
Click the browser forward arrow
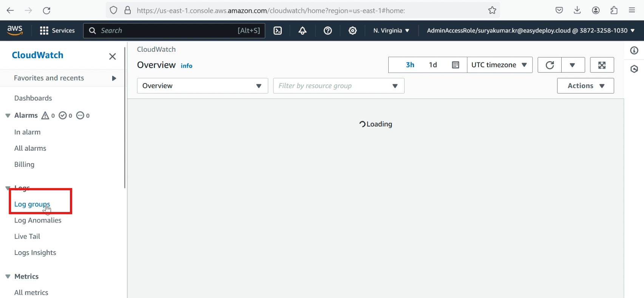click(x=28, y=10)
